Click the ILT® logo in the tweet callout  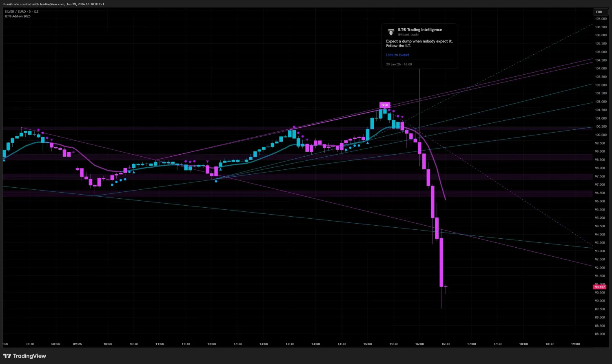coord(391,32)
